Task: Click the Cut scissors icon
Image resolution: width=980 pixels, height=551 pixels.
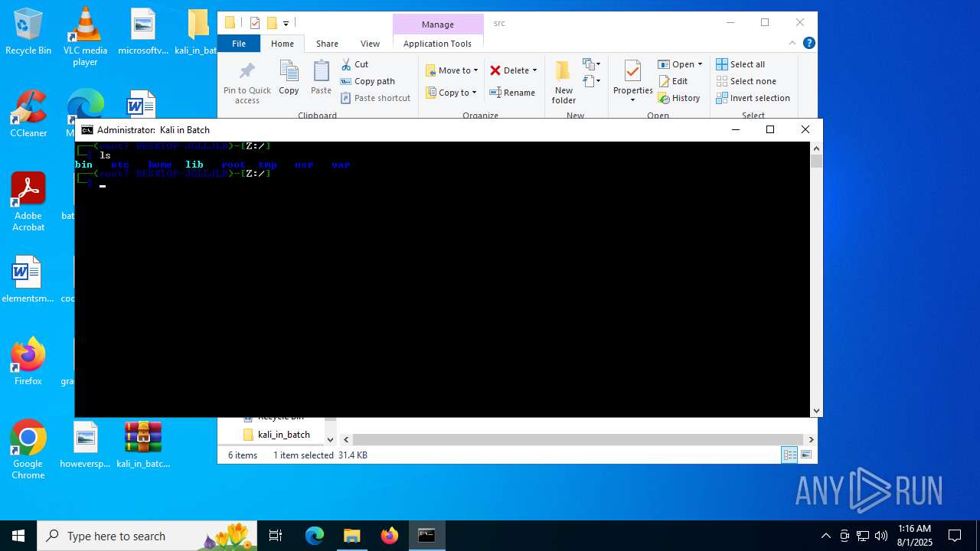Action: point(346,64)
